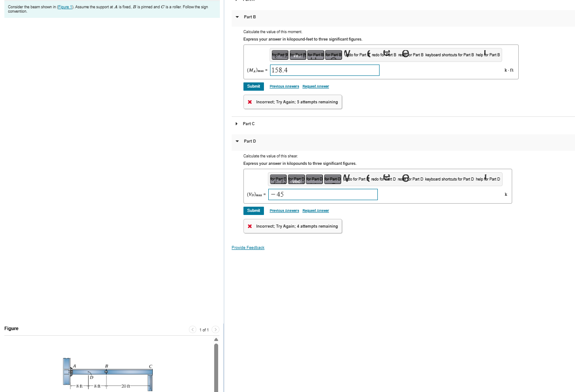
Task: Click the figure panel scroll-up arrow
Action: click(x=216, y=340)
